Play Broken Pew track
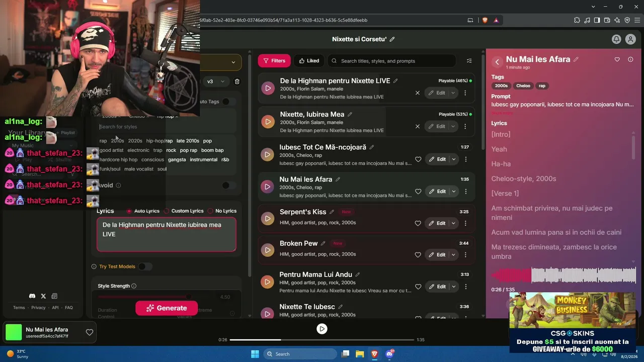Viewport: 644px width, 362px height. pos(268,250)
